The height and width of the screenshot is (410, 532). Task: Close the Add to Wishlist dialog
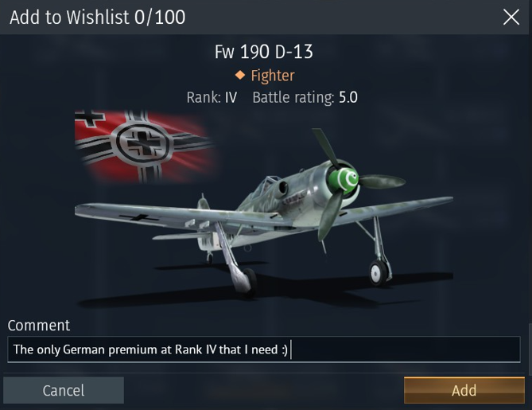pyautogui.click(x=511, y=18)
